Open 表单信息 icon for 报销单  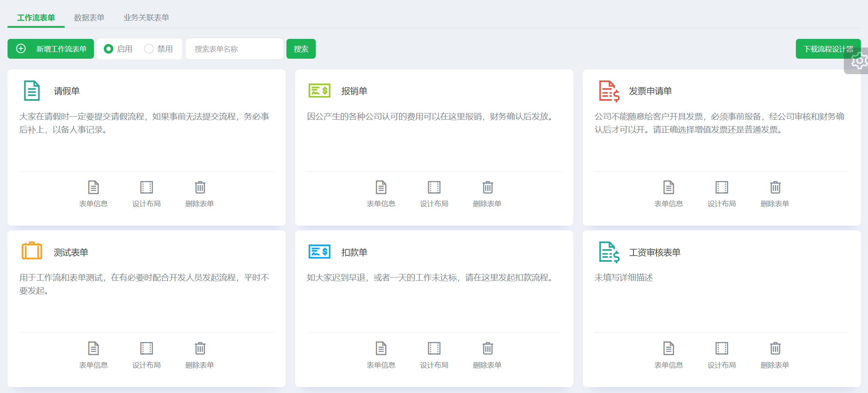tap(381, 187)
